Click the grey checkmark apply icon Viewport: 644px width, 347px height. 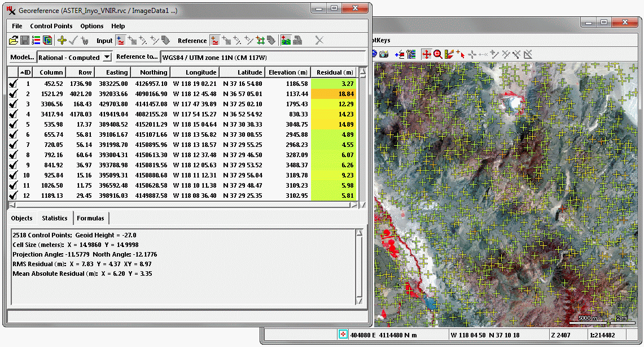[73, 40]
